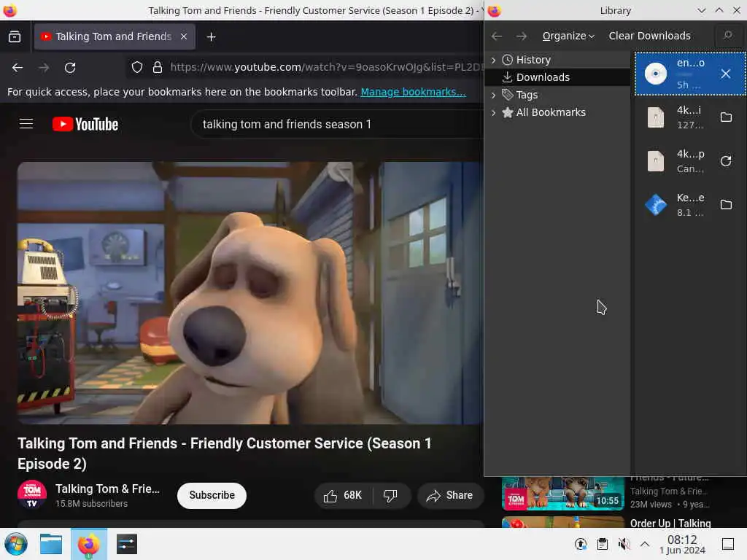Click YouTube search box

[338, 124]
